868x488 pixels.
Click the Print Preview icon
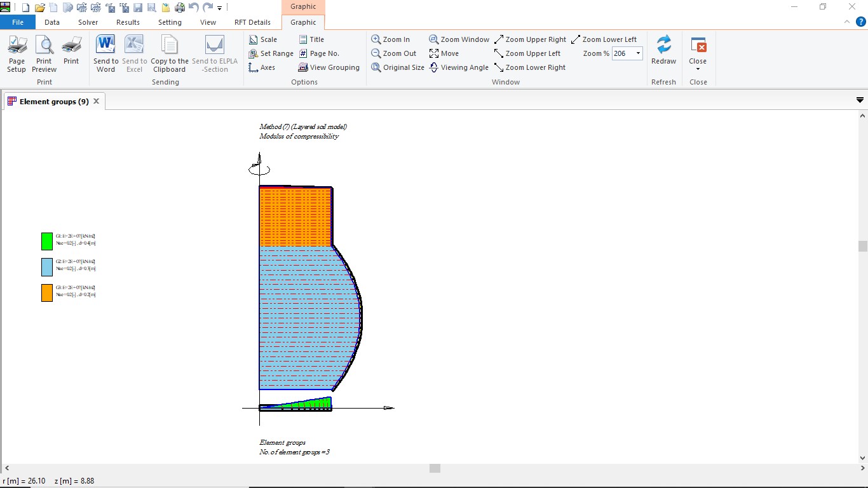44,53
